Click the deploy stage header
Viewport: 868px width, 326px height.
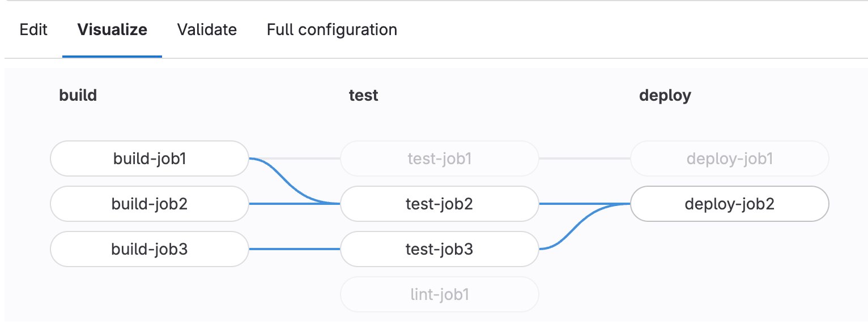(x=665, y=95)
